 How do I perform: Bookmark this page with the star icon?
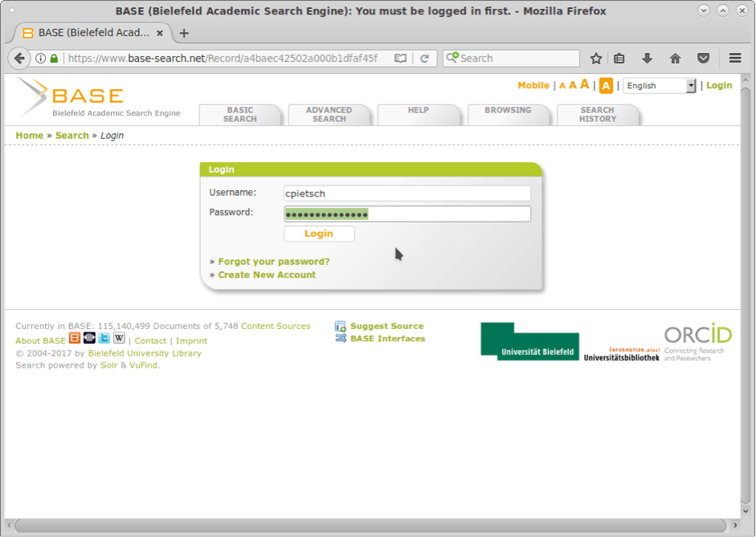point(595,58)
